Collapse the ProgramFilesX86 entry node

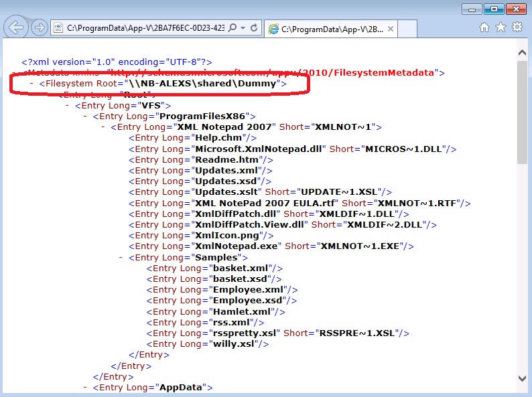coord(85,116)
